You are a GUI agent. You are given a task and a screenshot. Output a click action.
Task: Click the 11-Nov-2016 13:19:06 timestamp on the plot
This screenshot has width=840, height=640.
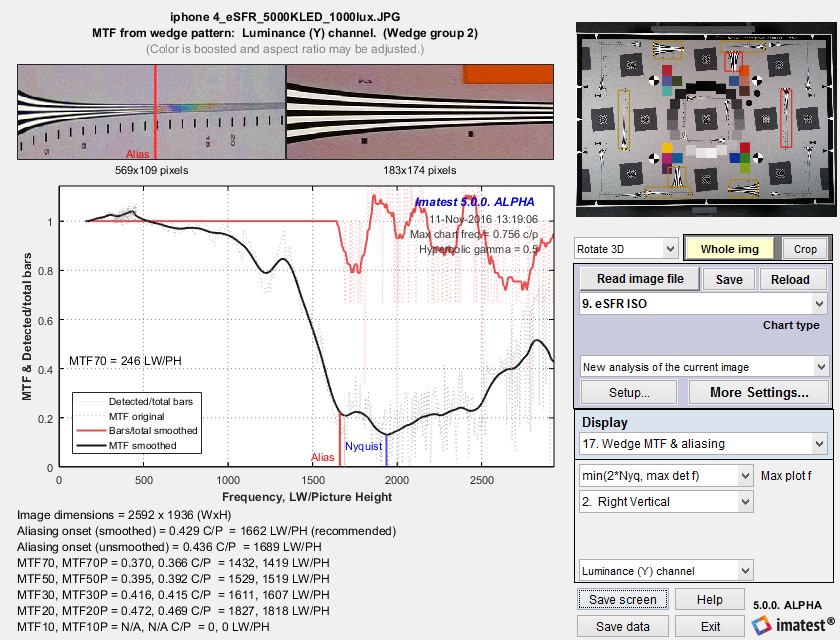(483, 219)
